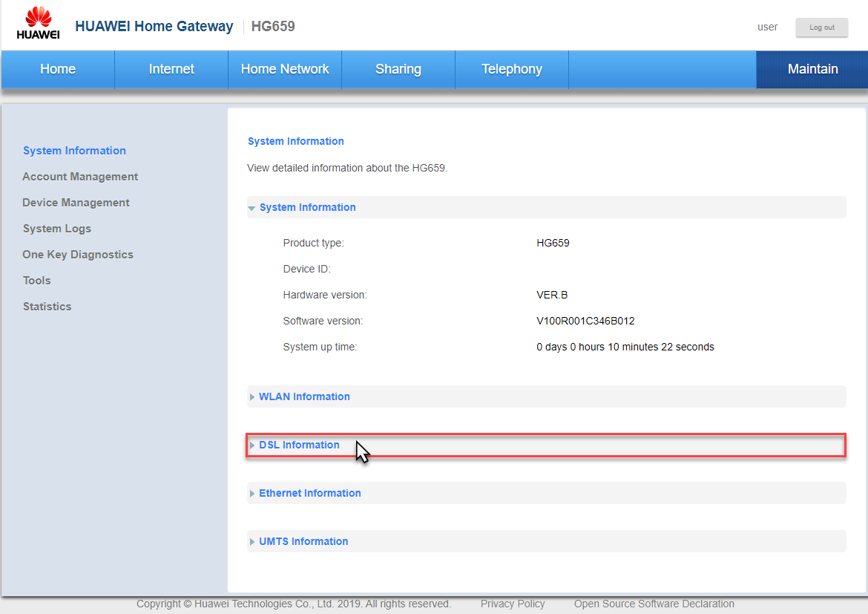
Task: Click the blue System Information page title
Action: tap(295, 141)
